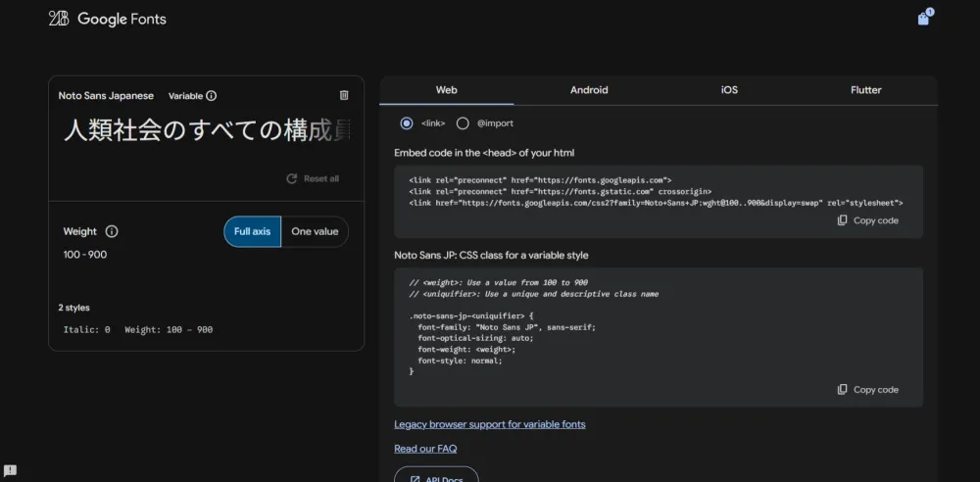Click the Weight axis label

pyautogui.click(x=80, y=231)
